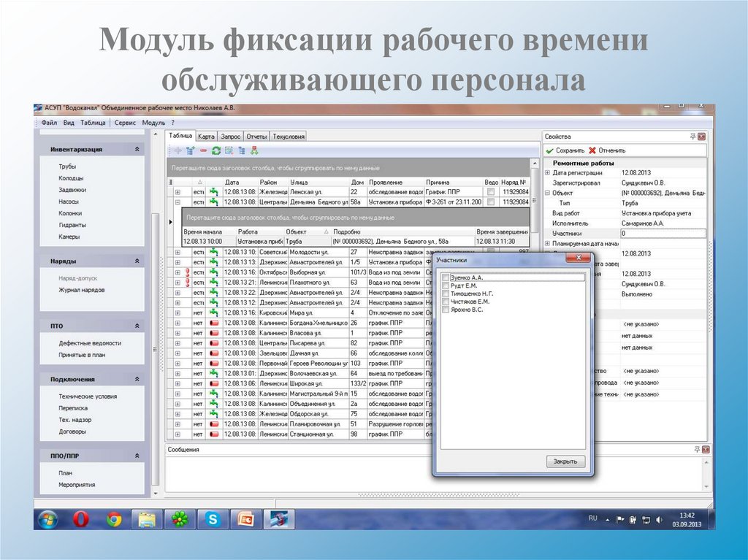Click the pin icon of Сообщения panel
Image resolution: width=748 pixels, height=560 pixels.
tap(697, 449)
